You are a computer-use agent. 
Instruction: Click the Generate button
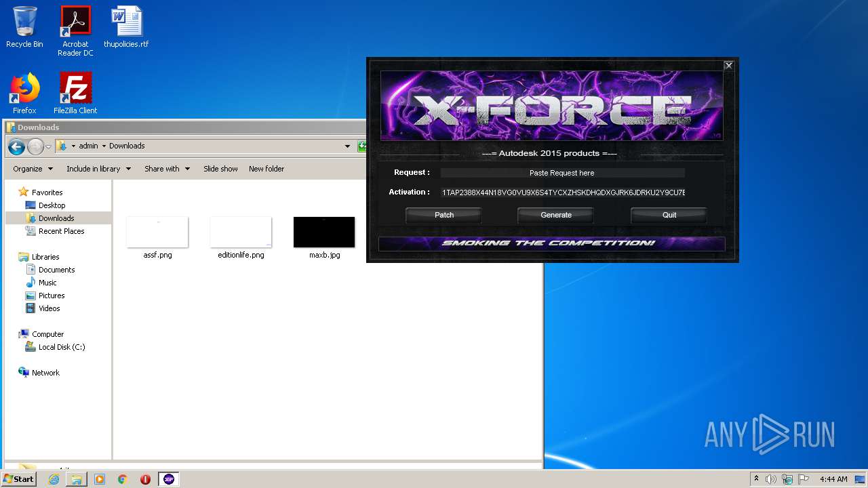coord(556,215)
